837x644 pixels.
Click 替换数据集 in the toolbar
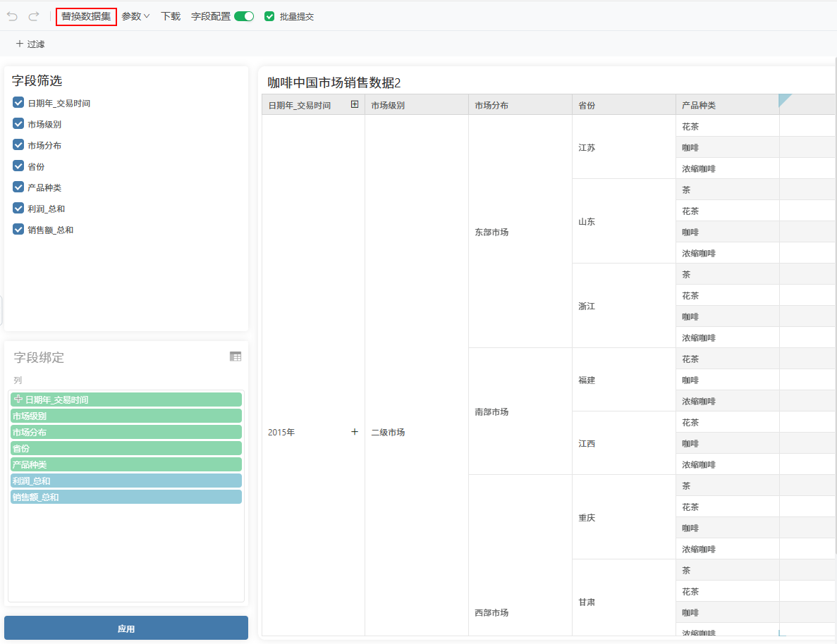[86, 16]
